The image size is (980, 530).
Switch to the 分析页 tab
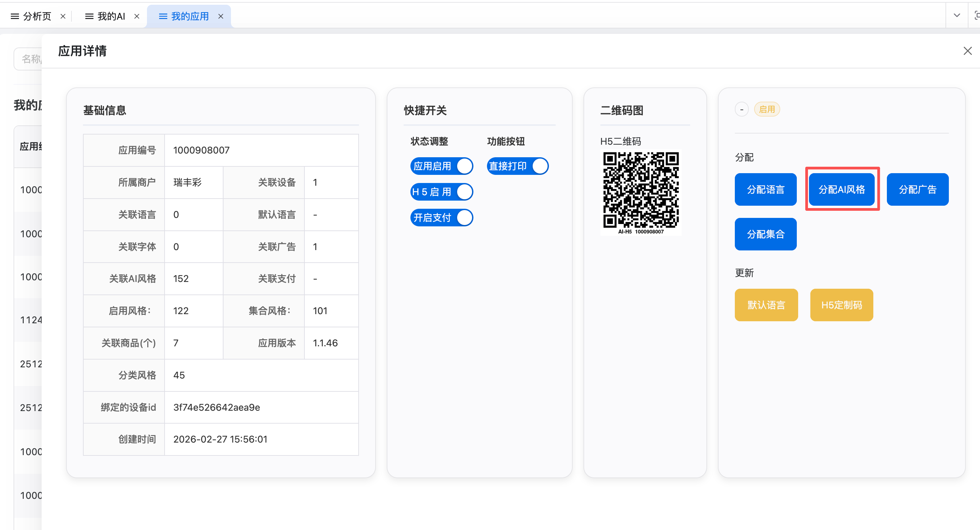coord(37,16)
